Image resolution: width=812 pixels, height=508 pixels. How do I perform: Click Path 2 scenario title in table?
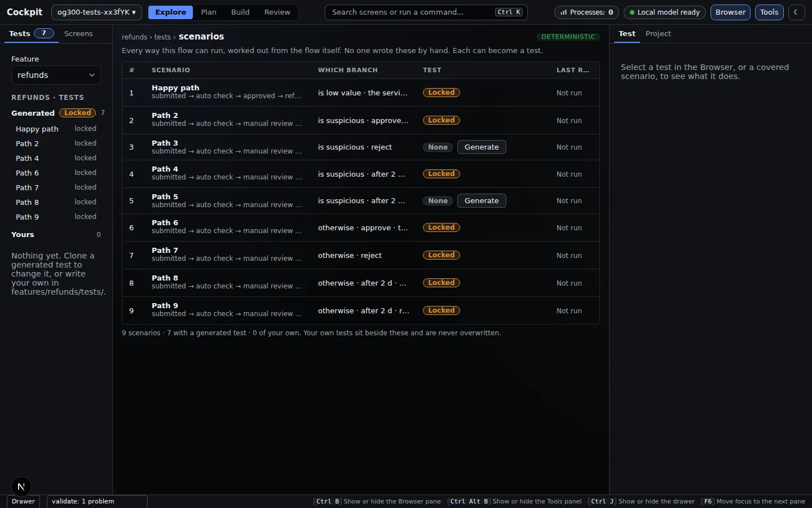pos(165,115)
